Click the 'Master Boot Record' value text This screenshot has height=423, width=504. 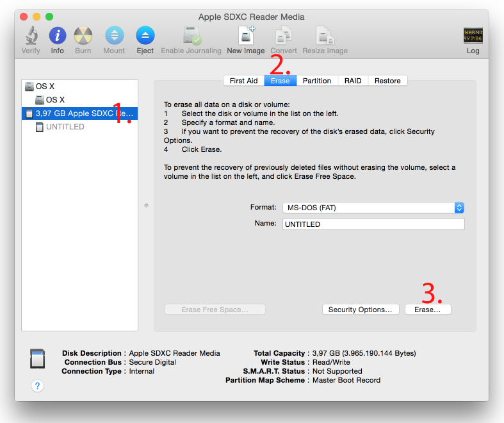point(346,380)
